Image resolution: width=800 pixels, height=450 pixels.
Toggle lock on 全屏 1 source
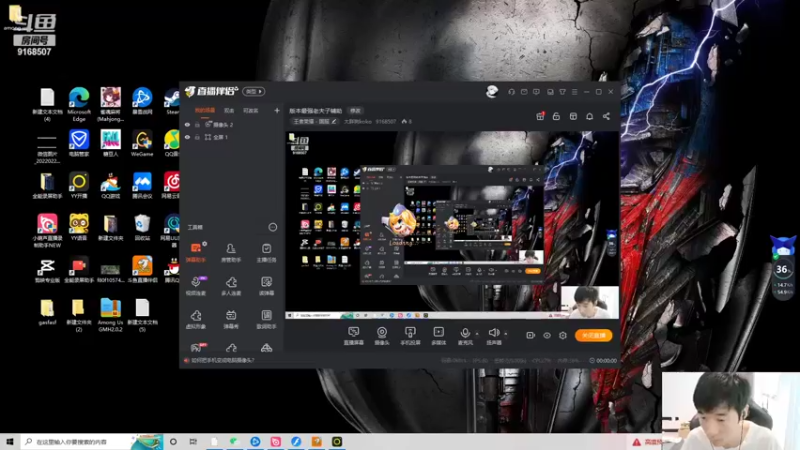197,137
